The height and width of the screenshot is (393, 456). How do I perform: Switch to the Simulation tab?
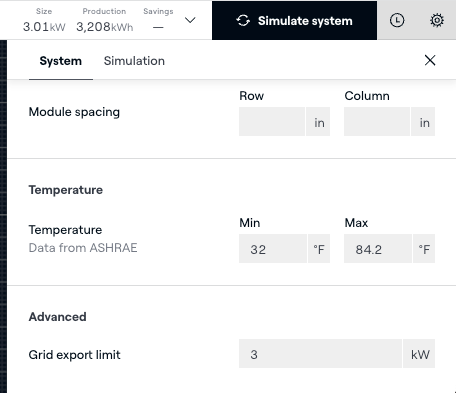(x=134, y=61)
